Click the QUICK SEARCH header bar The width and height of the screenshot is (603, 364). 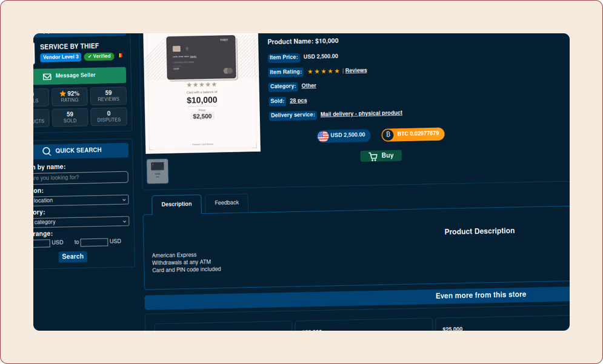point(81,151)
